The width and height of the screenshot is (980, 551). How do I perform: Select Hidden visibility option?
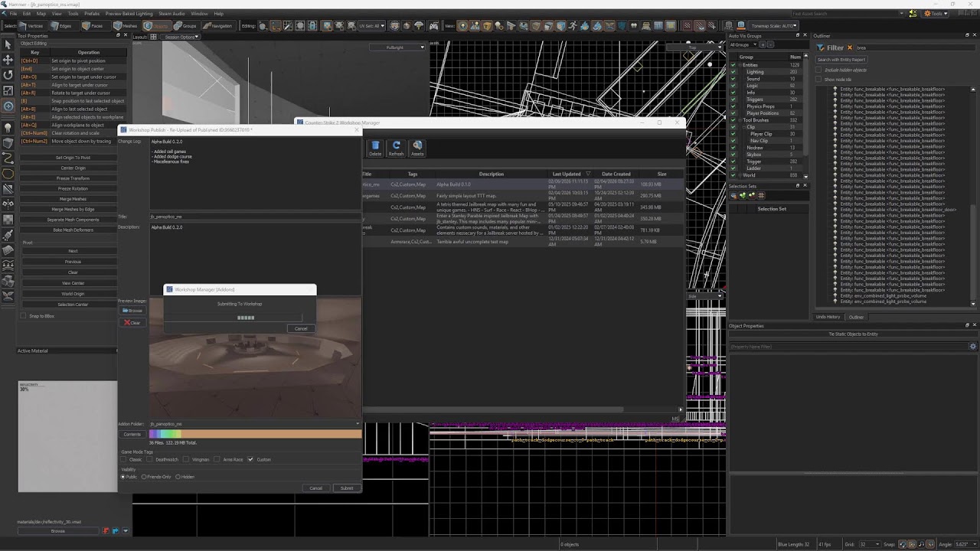(x=178, y=477)
